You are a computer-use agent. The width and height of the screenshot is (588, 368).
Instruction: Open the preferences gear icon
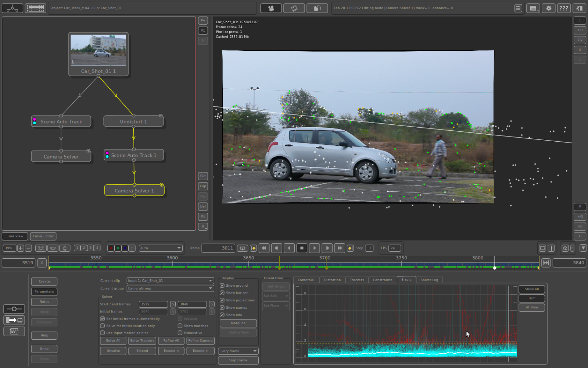tap(548, 8)
